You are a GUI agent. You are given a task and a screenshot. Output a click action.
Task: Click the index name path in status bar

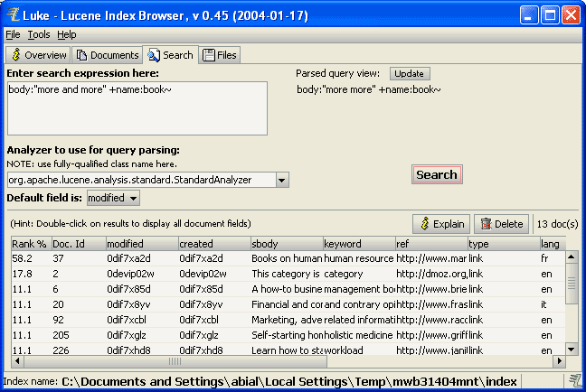[289, 381]
